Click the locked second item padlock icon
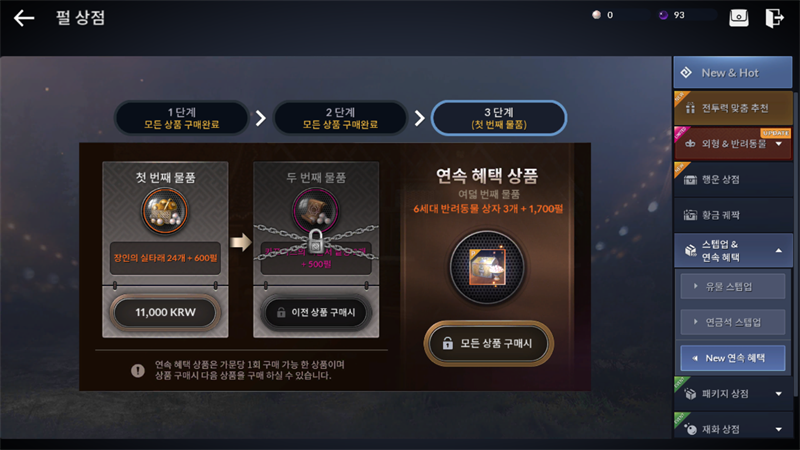Screen dimensions: 800x450 pyautogui.click(x=316, y=241)
